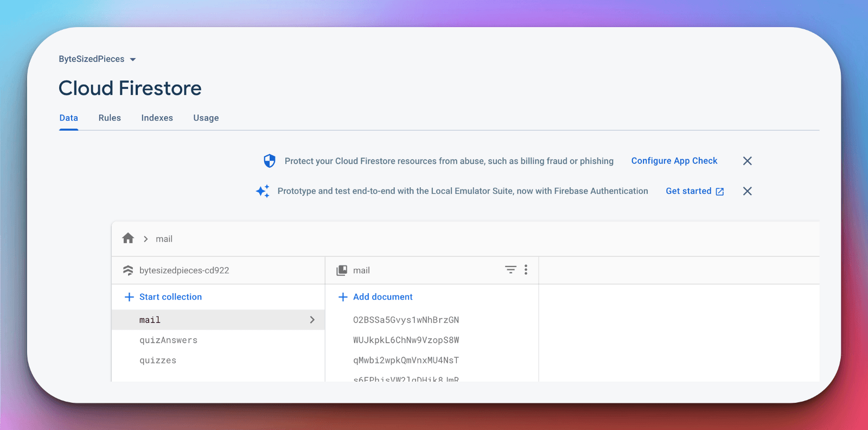Click the Configure App Check link
The height and width of the screenshot is (430, 868).
[x=674, y=161]
